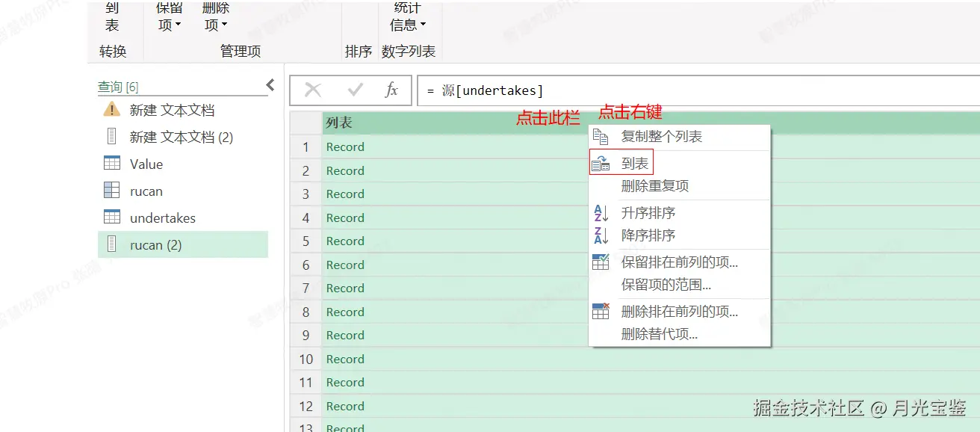Viewport: 980px width, 432px height.
Task: Choose 删除重复项 from the context menu
Action: click(679, 186)
